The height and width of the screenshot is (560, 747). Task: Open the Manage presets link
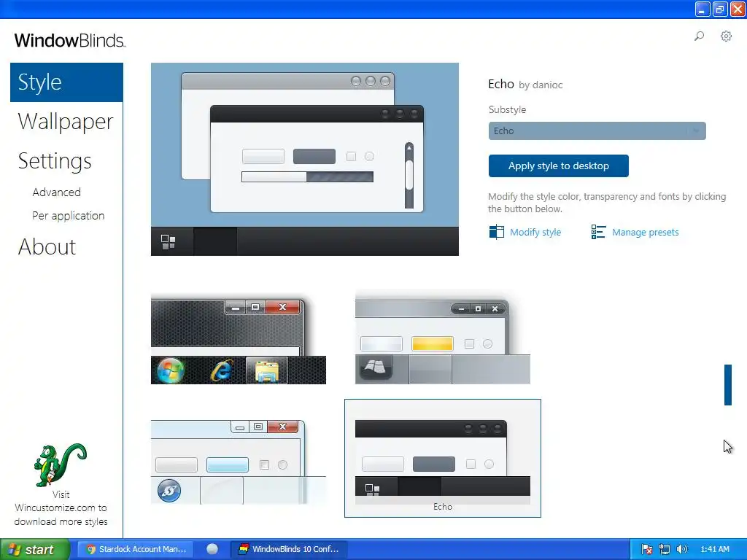(x=646, y=233)
